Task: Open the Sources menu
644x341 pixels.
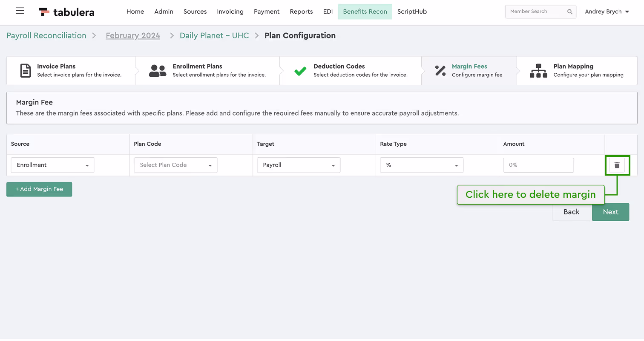Action: [x=195, y=12]
